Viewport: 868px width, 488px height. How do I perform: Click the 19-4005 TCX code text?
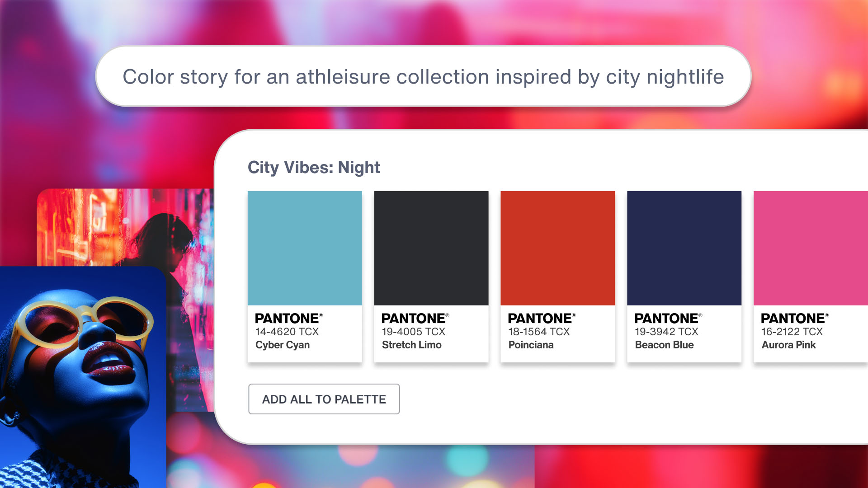412,332
